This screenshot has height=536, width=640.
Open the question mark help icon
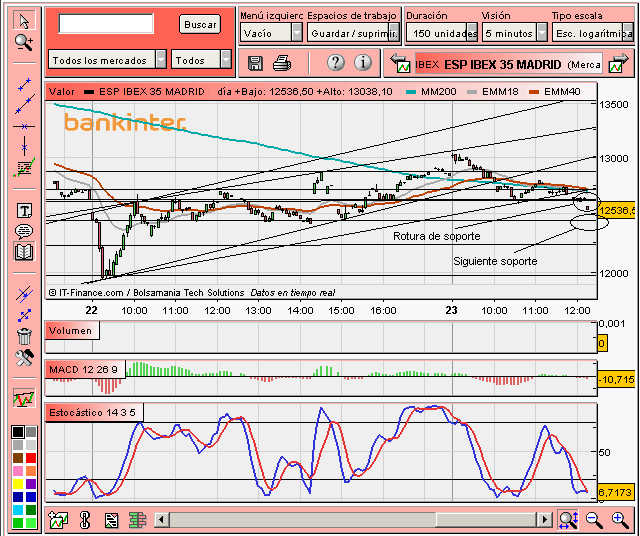(x=336, y=62)
